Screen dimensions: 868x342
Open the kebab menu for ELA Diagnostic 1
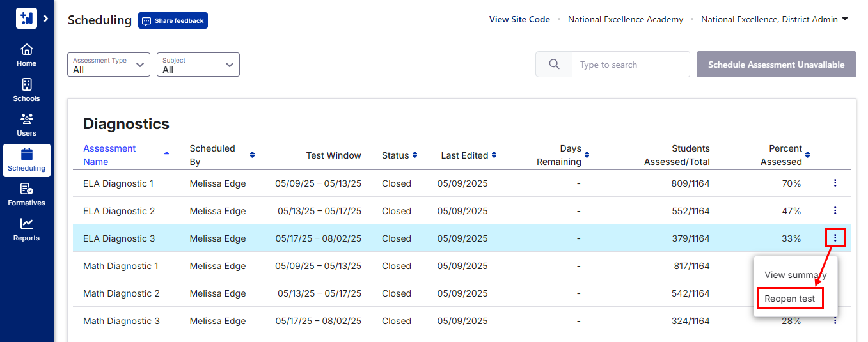pos(835,183)
